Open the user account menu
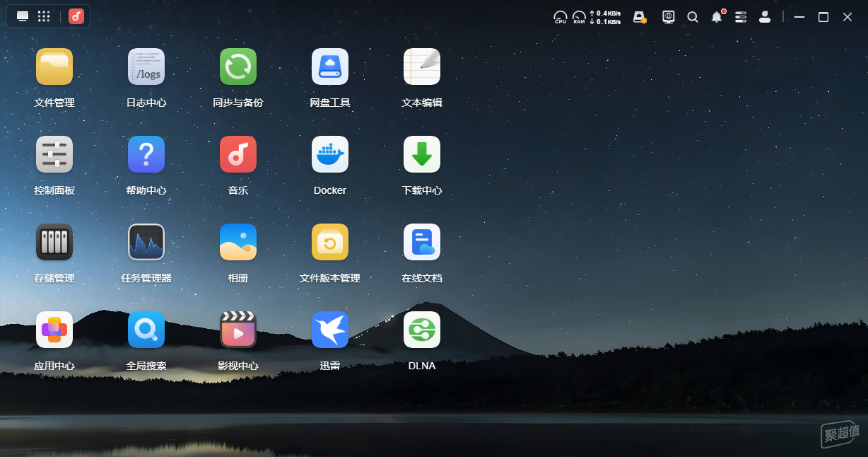Viewport: 868px width, 457px height. [765, 17]
